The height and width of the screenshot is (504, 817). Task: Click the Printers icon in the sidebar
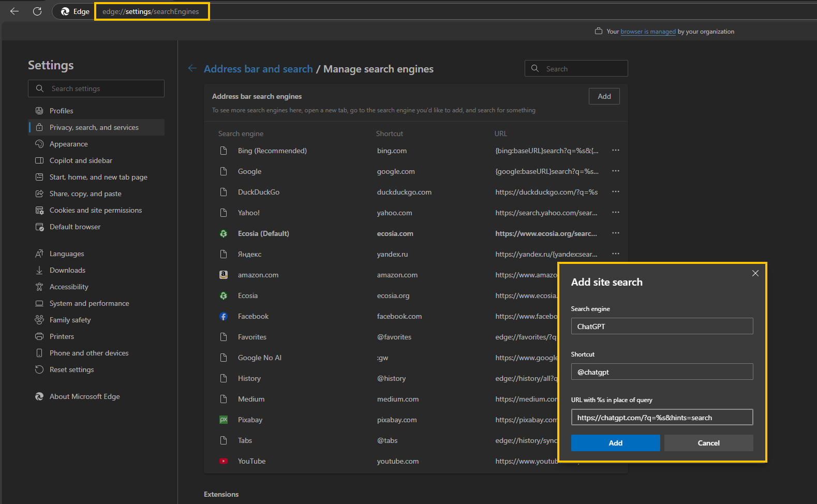(x=39, y=336)
